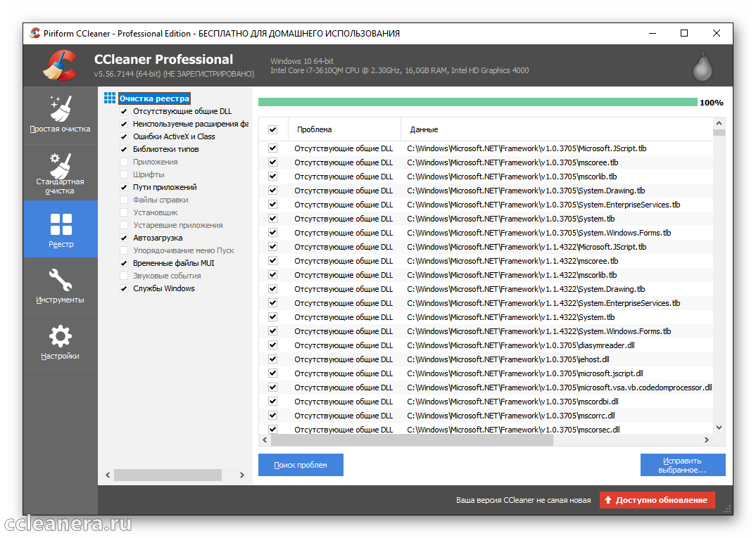This screenshot has height=538, width=756.
Task: Click left panel scroll left arrow
Action: pyautogui.click(x=108, y=475)
